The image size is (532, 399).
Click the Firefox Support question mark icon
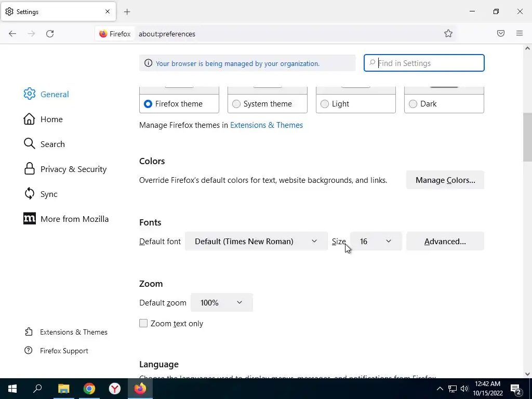[x=29, y=351]
